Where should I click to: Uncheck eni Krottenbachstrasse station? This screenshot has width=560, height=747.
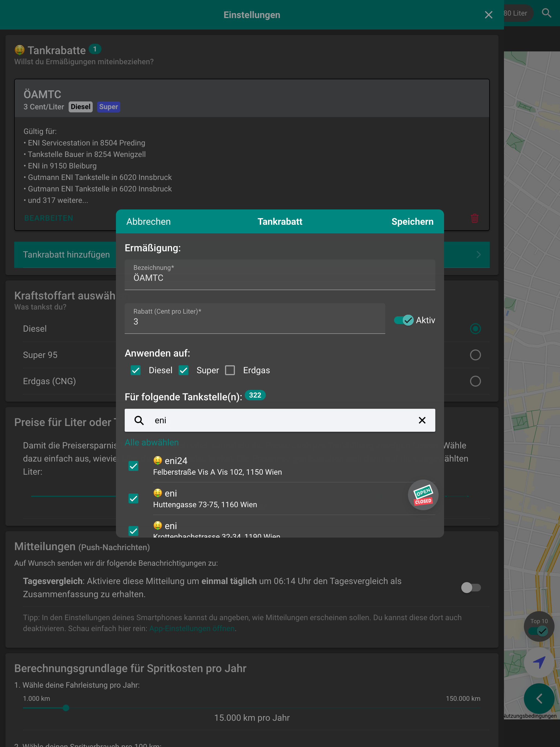134,531
